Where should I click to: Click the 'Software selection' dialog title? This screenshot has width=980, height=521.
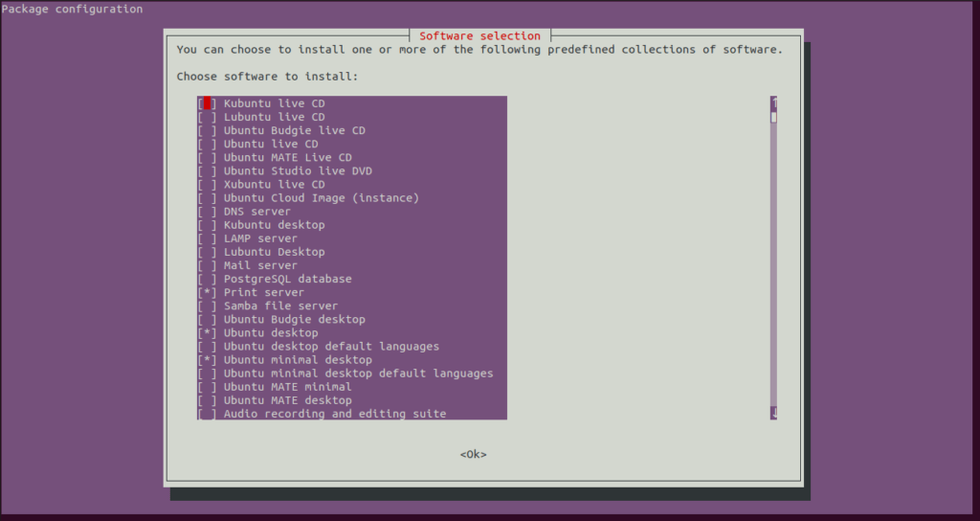click(x=480, y=35)
